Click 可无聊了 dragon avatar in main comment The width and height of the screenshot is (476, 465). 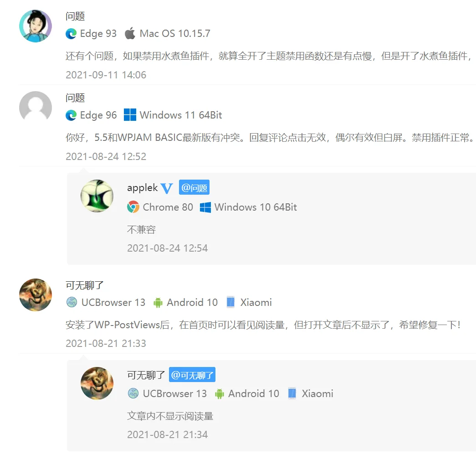(36, 295)
